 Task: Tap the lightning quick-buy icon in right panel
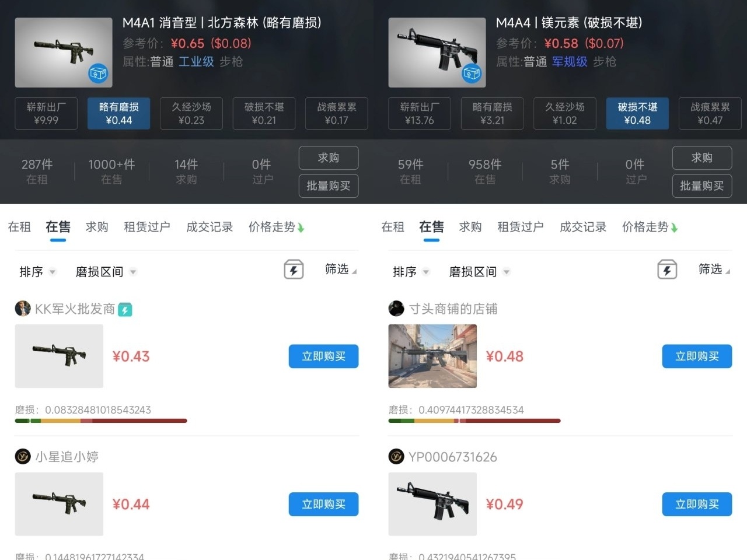tap(667, 270)
